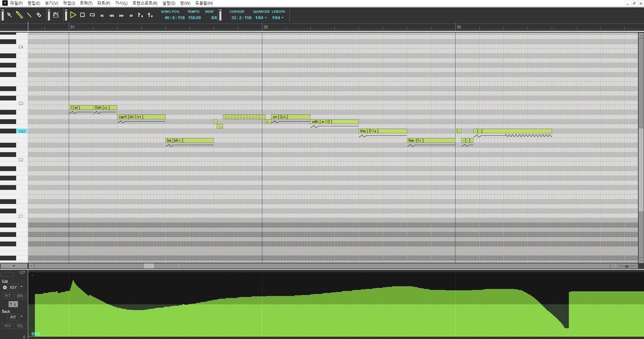Click the song position 40:6:158
This screenshot has width=644, height=339.
coord(174,18)
